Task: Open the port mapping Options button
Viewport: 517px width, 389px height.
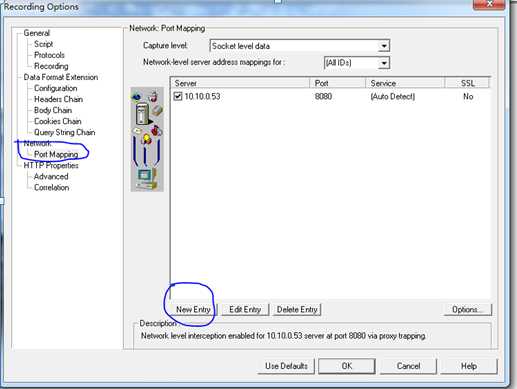Action: click(x=467, y=309)
